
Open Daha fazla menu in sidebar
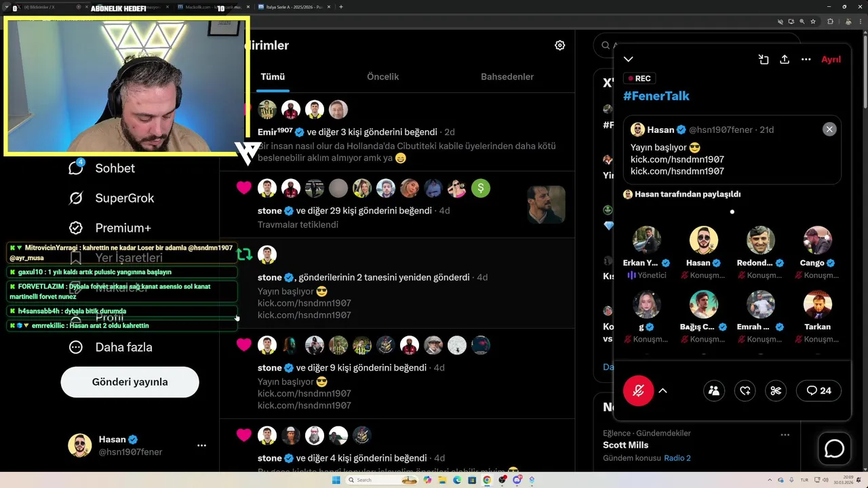111,347
